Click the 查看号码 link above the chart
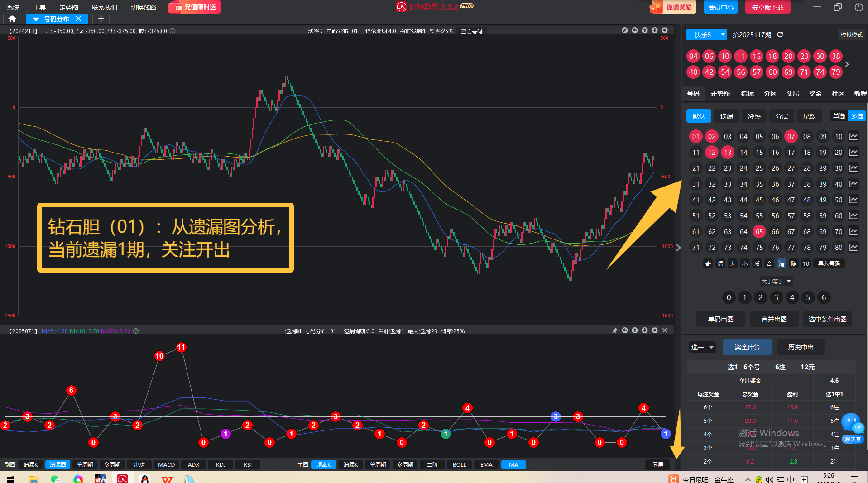 pyautogui.click(x=471, y=31)
